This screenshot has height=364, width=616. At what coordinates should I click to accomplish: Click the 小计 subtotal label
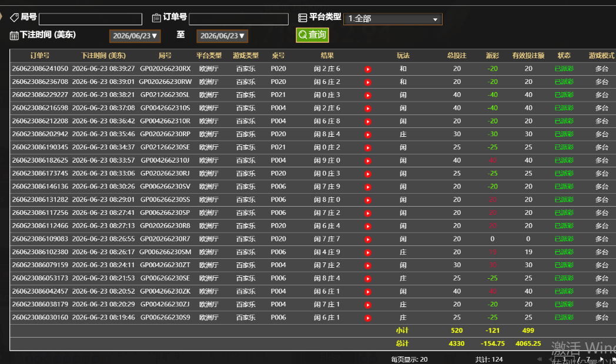click(x=402, y=331)
